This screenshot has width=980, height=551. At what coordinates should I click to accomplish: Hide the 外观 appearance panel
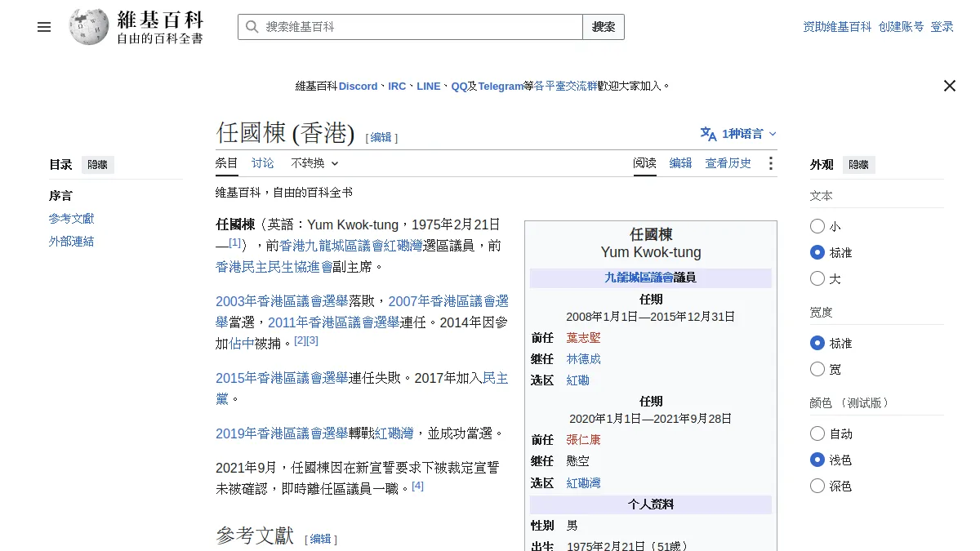(x=858, y=165)
